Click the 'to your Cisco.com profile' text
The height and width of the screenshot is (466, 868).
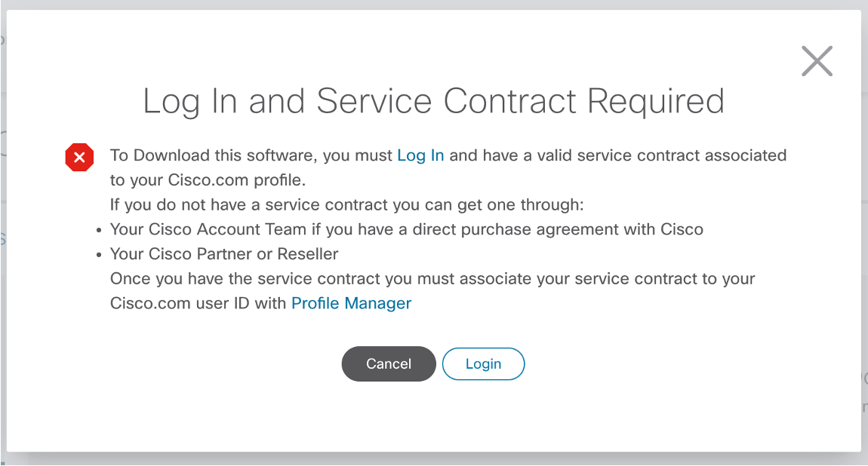click(x=208, y=180)
